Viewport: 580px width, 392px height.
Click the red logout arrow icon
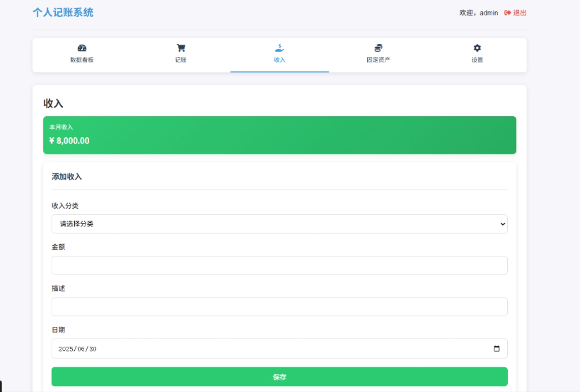(x=508, y=13)
